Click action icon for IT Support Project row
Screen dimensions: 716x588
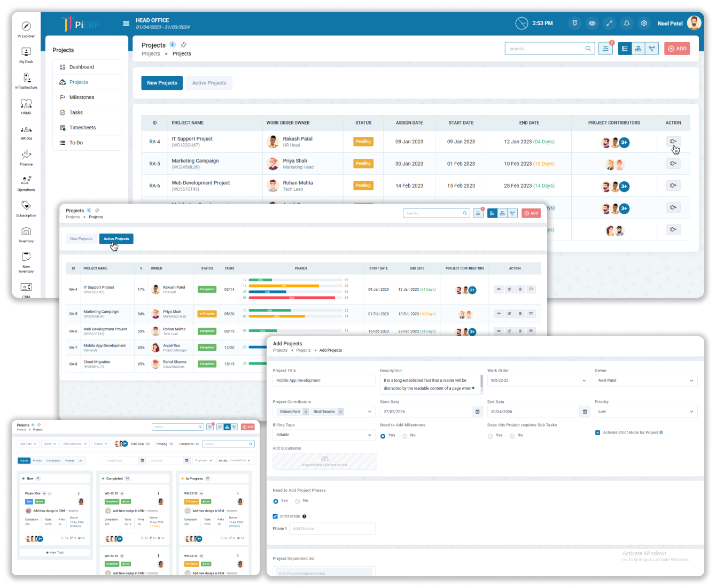click(x=673, y=142)
